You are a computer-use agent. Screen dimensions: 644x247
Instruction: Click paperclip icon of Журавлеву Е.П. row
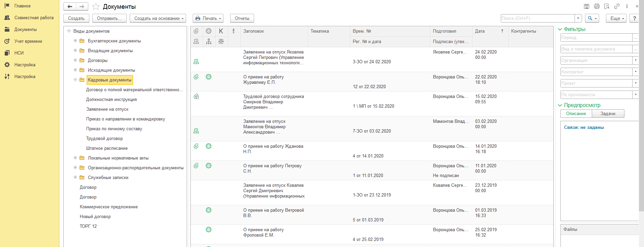[x=196, y=77]
